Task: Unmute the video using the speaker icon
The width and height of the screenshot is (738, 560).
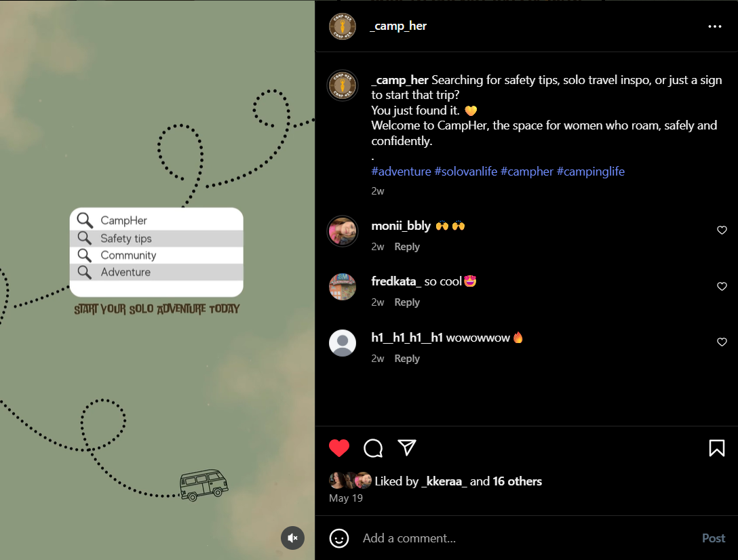Action: pyautogui.click(x=293, y=538)
